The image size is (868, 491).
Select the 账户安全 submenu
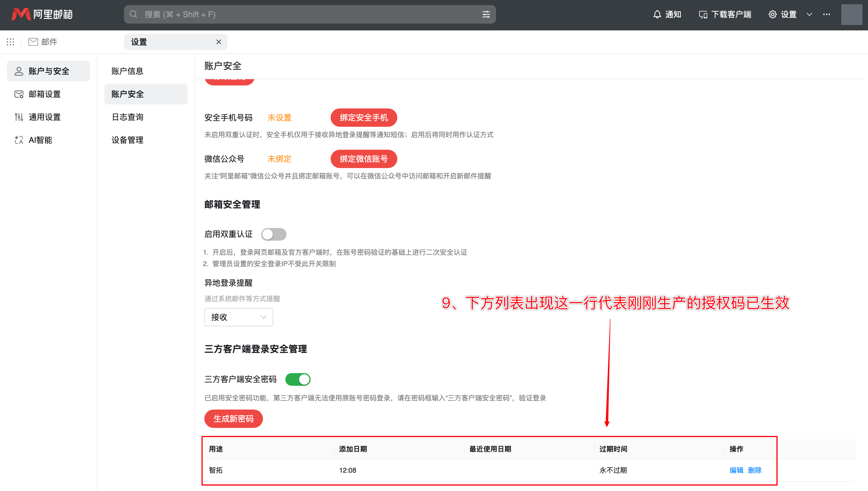146,94
